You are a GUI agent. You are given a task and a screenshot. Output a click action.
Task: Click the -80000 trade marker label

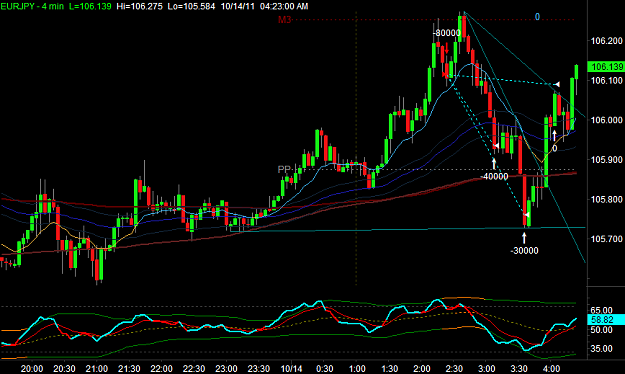pos(446,33)
